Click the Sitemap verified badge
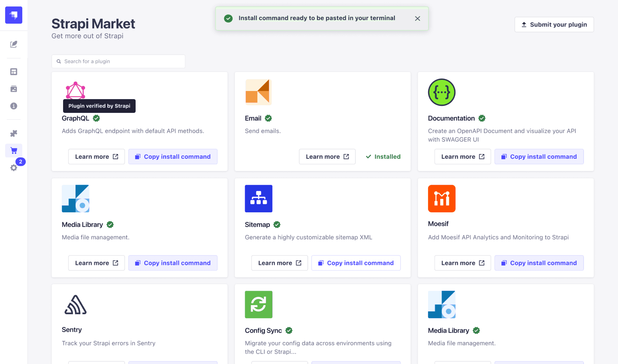618x364 pixels. [x=277, y=224]
